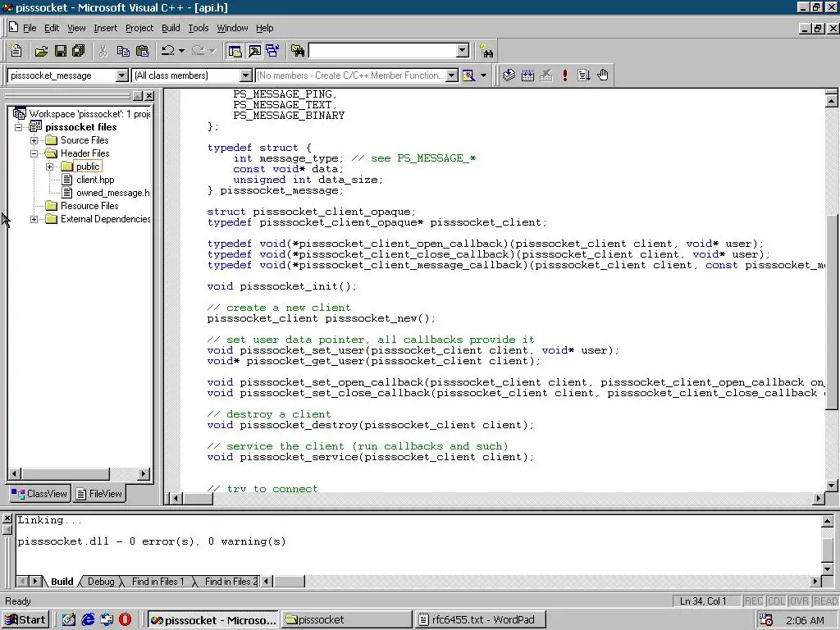
Task: Click the Copy icon in toolbar
Action: (123, 51)
